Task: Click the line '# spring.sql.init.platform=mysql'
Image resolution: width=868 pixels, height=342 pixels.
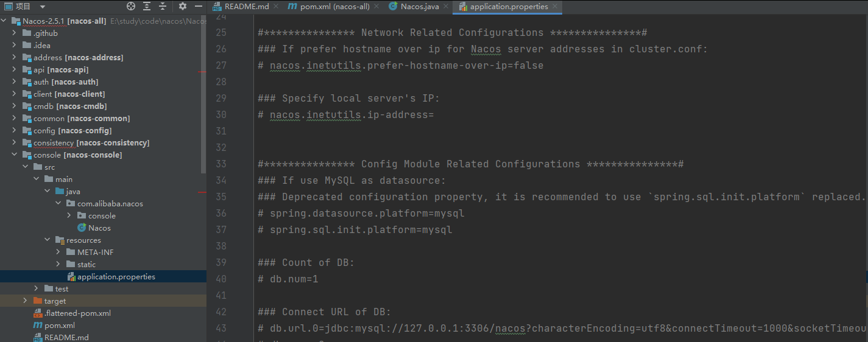Action: tap(355, 230)
